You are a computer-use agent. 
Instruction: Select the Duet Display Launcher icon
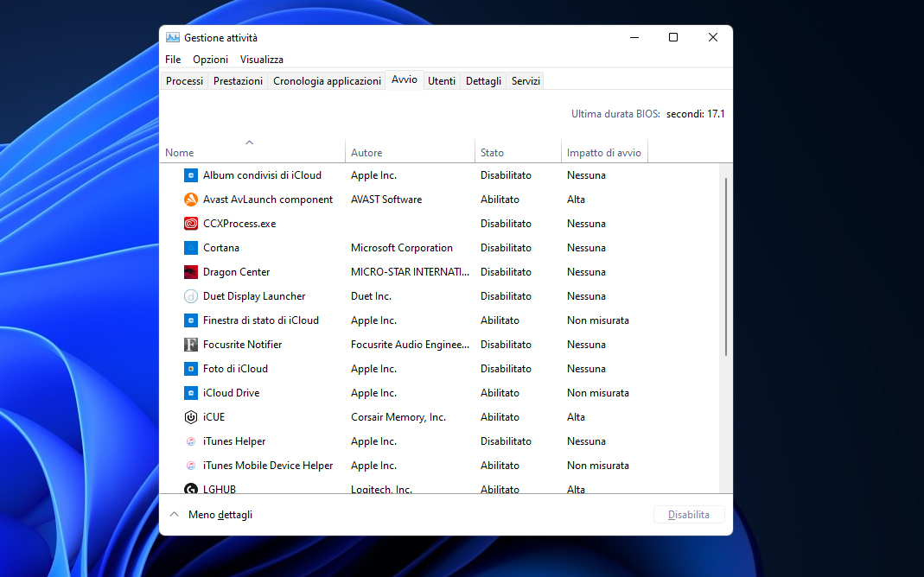click(191, 296)
